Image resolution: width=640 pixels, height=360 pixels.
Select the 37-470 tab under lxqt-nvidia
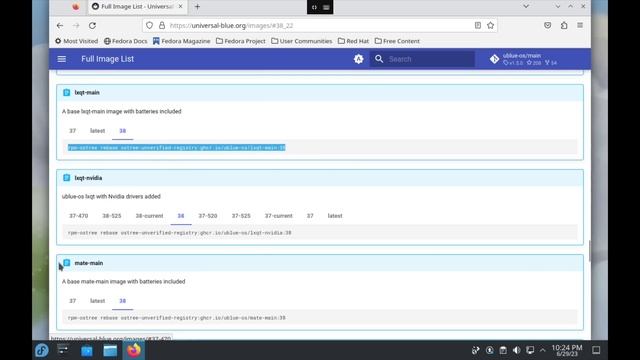tap(79, 216)
